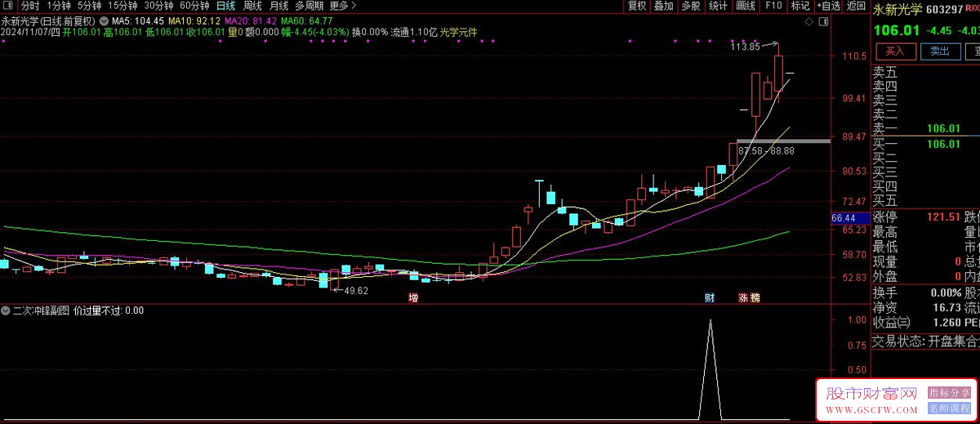Viewport: 980px width, 424px height.
Task: Click the 49.62 low price annotation
Action: click(x=356, y=291)
